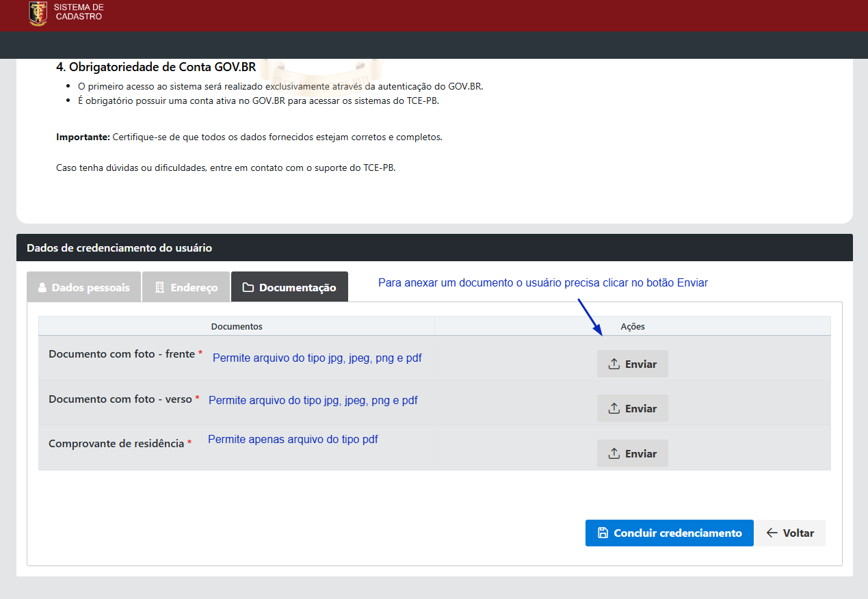868x599 pixels.
Task: Click the 'SISTEMA DE CADASTRO' header title
Action: pos(79,12)
